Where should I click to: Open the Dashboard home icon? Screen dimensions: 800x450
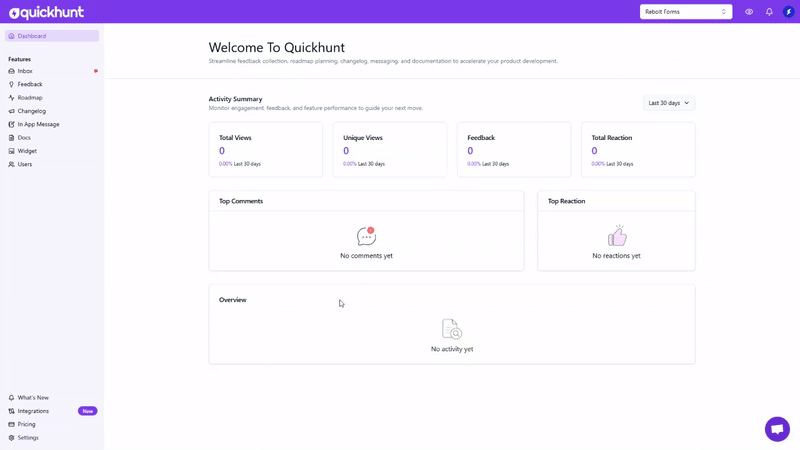pos(11,36)
